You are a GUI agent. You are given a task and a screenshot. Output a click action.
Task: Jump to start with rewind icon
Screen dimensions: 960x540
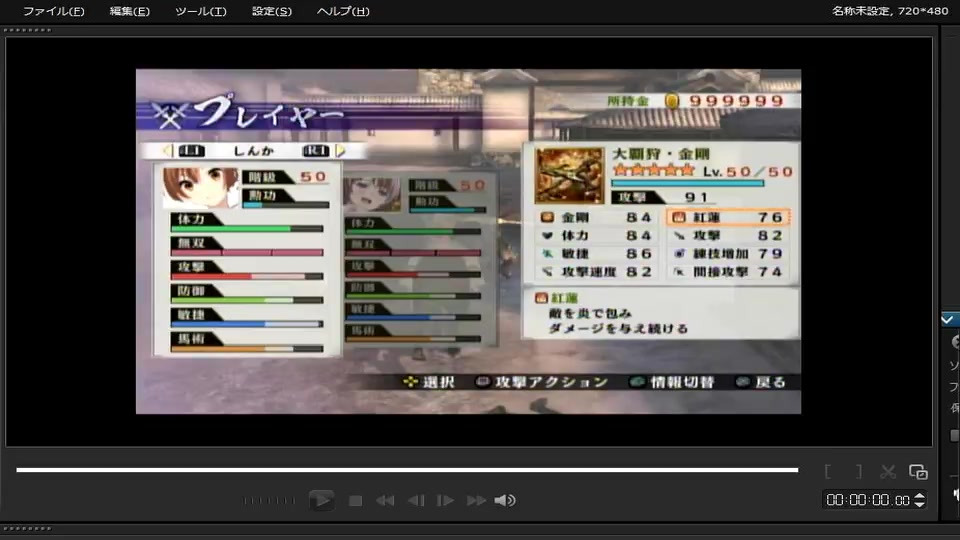[385, 501]
